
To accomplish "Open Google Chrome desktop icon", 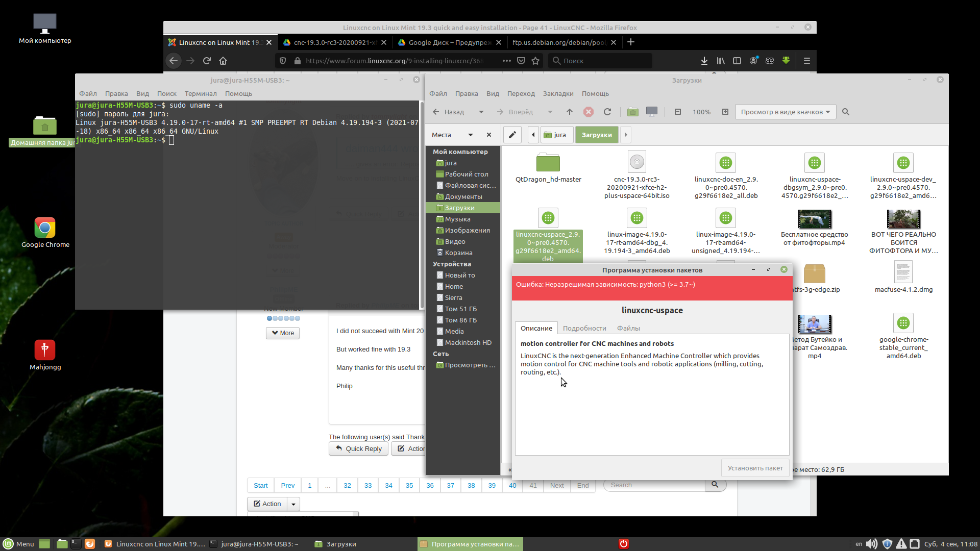I will click(x=45, y=233).
